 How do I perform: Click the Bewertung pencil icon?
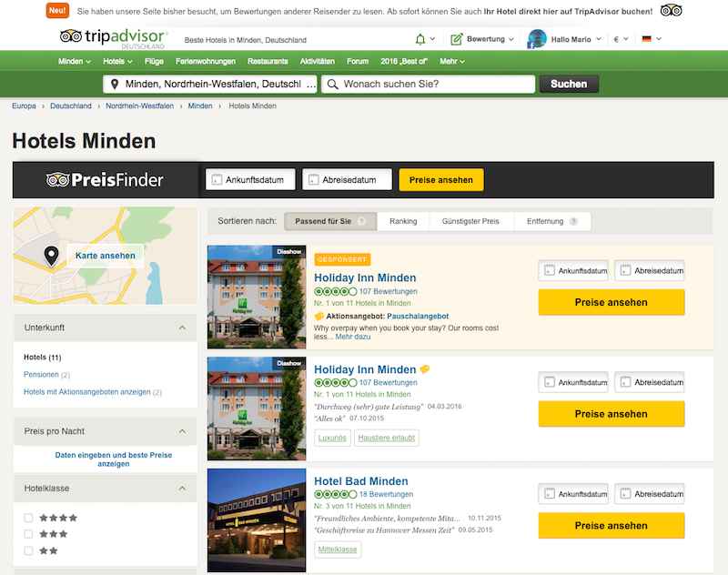click(457, 39)
